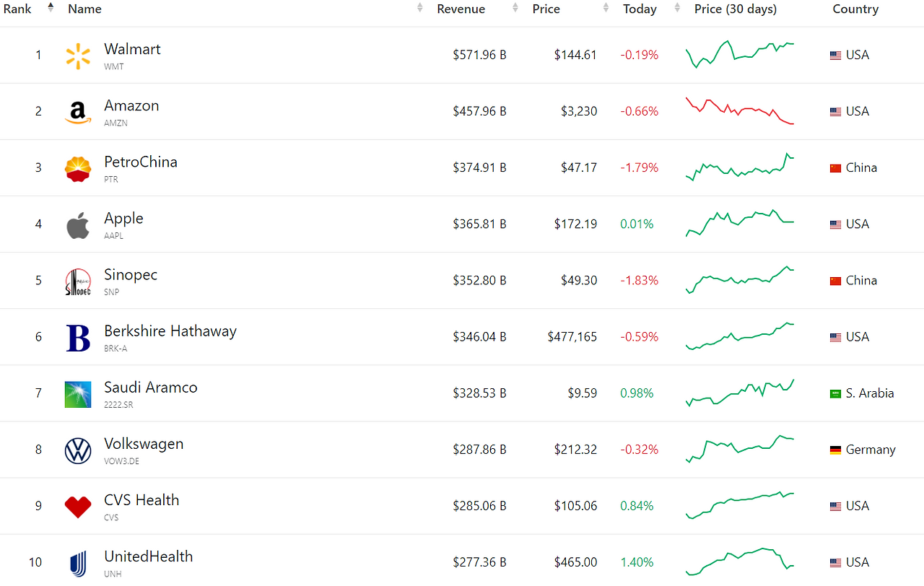This screenshot has height=586, width=924.
Task: Open the Saudi Aramco company link
Action: [150, 388]
